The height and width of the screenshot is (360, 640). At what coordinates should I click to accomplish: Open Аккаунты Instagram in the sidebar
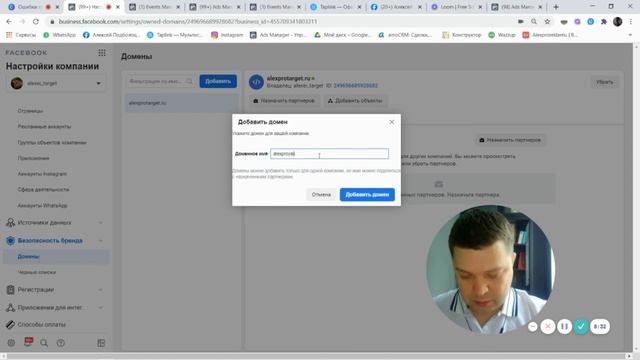point(42,174)
